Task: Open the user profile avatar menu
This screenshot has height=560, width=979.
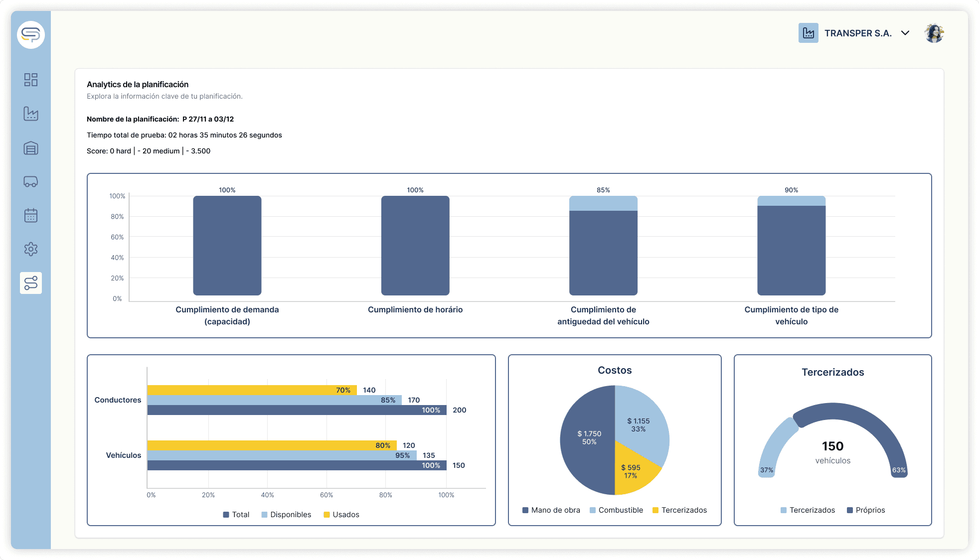Action: (934, 33)
